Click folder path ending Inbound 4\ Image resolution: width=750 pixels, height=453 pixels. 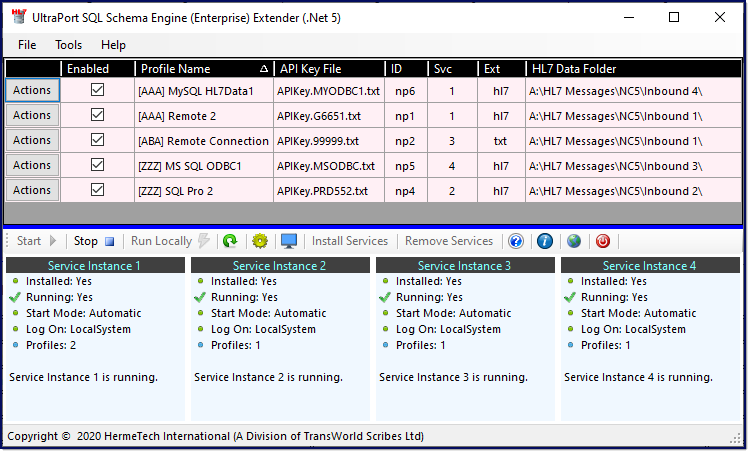coord(633,91)
